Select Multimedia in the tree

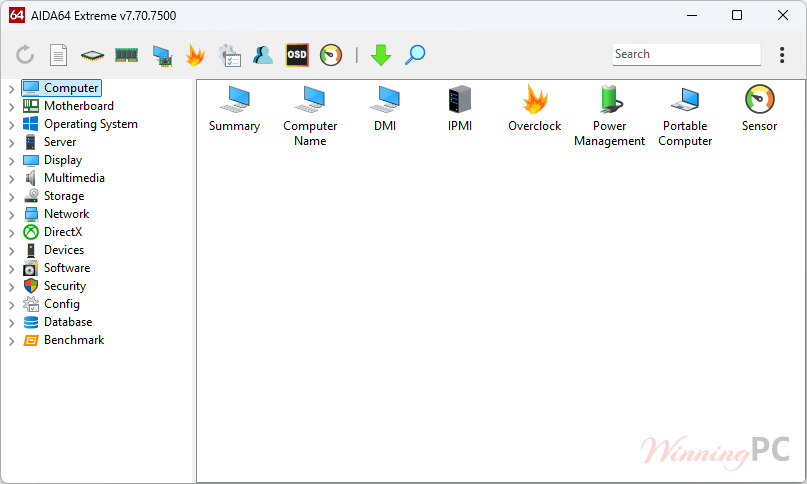64,178
